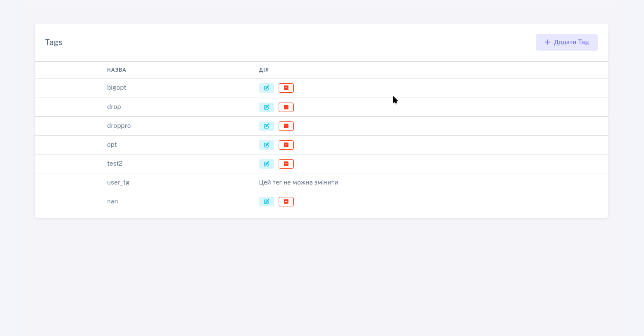Viewport: 644px width, 336px height.
Task: Remove the drop tag with red icon
Action: pos(286,107)
